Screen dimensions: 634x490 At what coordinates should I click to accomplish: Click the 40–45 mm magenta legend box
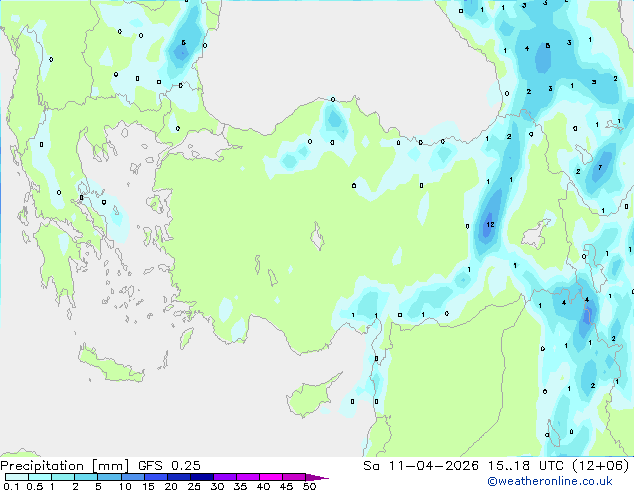click(x=271, y=477)
